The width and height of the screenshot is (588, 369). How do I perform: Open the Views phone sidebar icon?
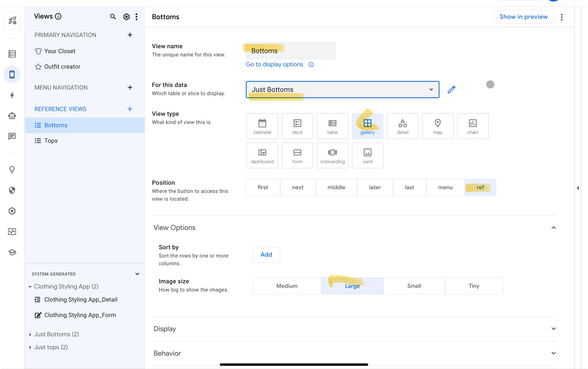click(x=12, y=74)
